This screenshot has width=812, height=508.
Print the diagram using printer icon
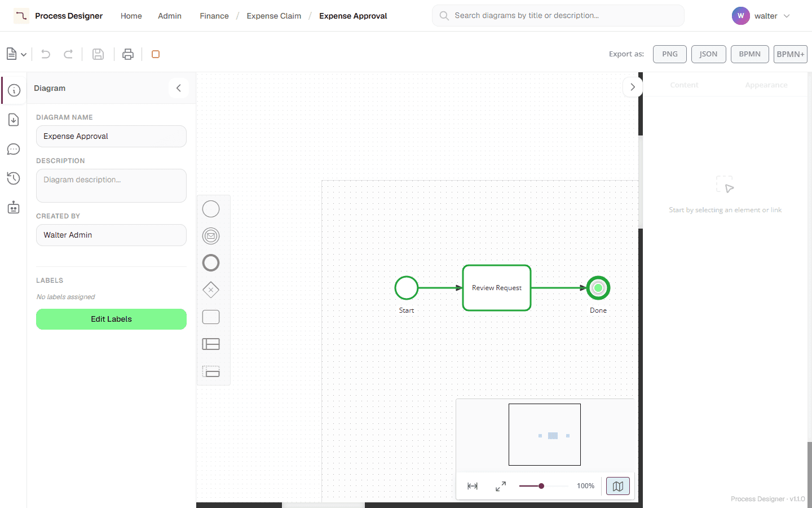coord(128,54)
